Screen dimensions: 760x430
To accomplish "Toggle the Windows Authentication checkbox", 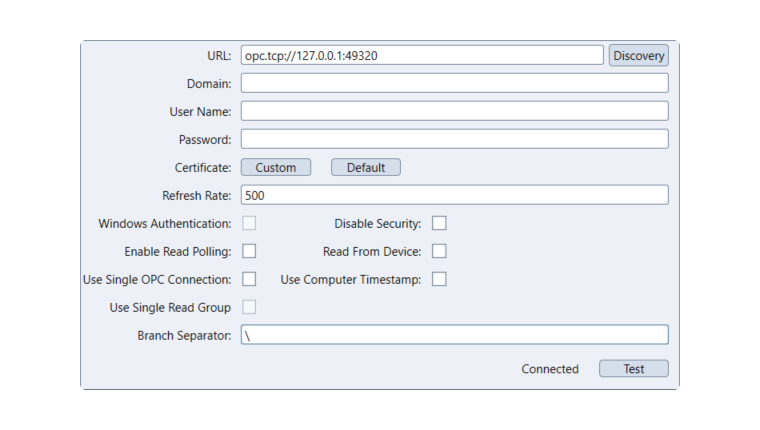I will coord(249,223).
